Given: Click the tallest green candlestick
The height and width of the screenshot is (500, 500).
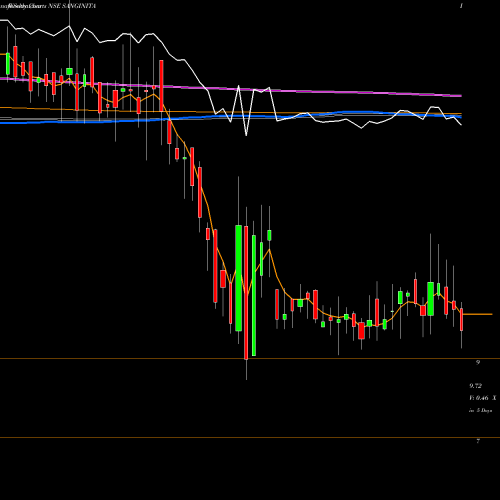Looking at the screenshot, I should point(254,295).
